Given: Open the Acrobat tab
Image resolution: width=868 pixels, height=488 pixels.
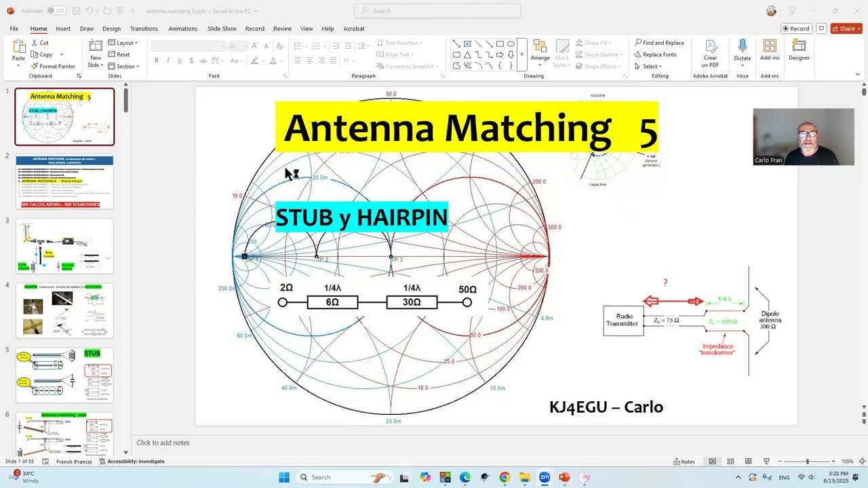Looking at the screenshot, I should (x=354, y=28).
